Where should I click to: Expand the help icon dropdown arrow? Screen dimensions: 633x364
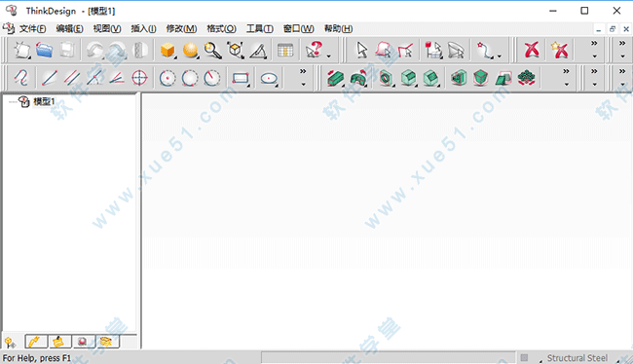[x=328, y=56]
